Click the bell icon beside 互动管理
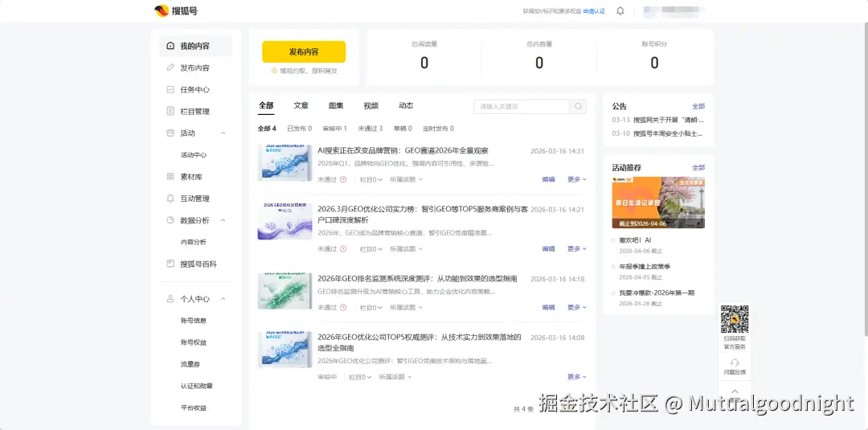This screenshot has height=430, width=868. point(170,198)
